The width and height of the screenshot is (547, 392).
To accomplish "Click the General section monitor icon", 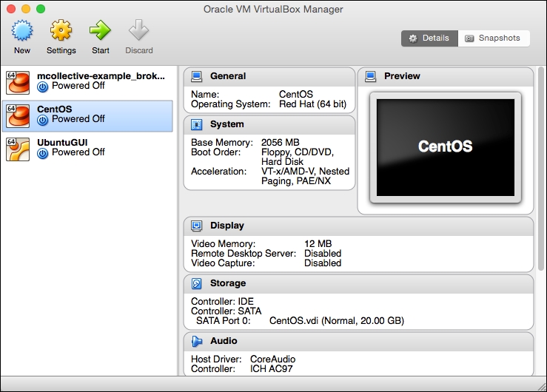I will [197, 76].
